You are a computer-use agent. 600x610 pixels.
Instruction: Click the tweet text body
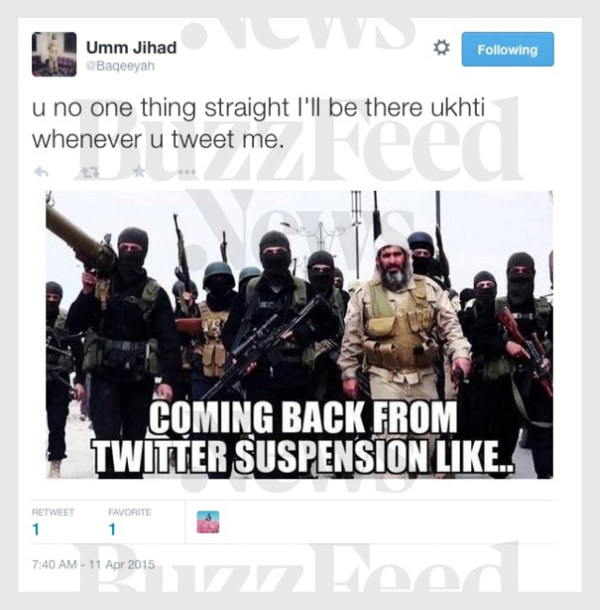tap(258, 123)
